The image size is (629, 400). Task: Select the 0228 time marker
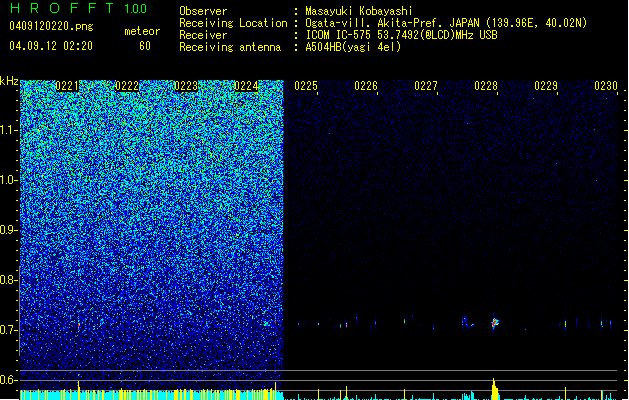(486, 86)
